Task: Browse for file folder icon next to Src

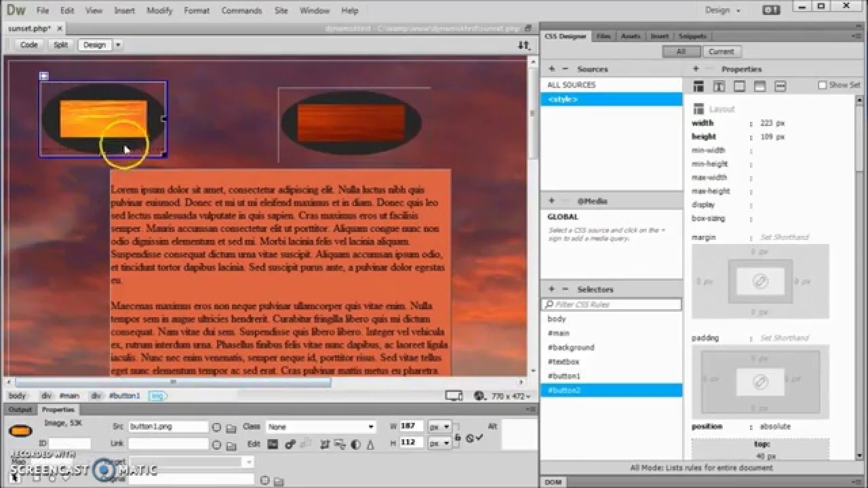Action: point(231,428)
